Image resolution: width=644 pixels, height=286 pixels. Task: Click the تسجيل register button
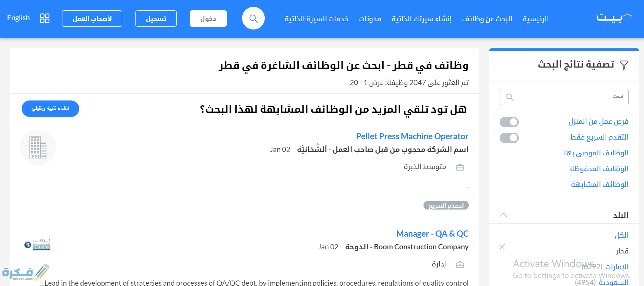tap(156, 19)
